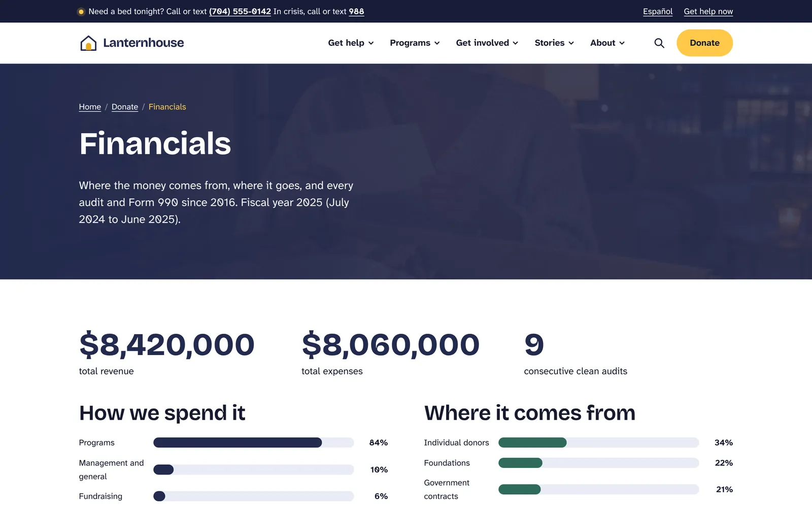Viewport: 812px width, 508px height.
Task: Click the Foundations row label
Action: click(447, 463)
